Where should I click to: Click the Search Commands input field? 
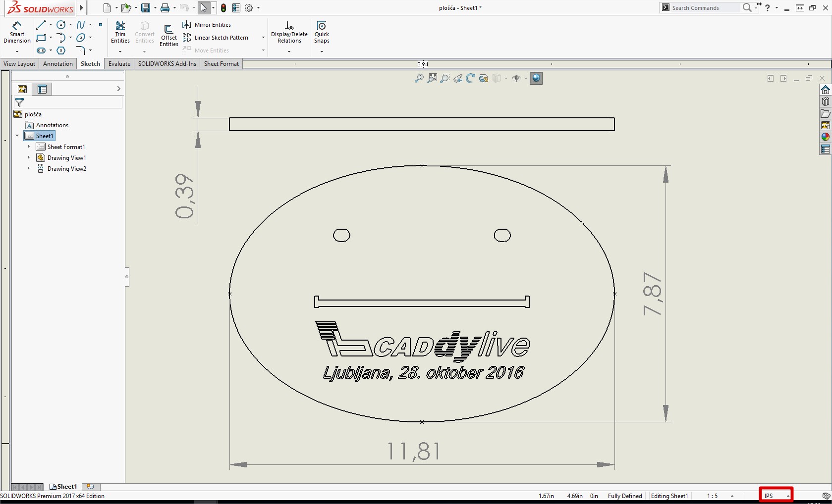pos(705,8)
